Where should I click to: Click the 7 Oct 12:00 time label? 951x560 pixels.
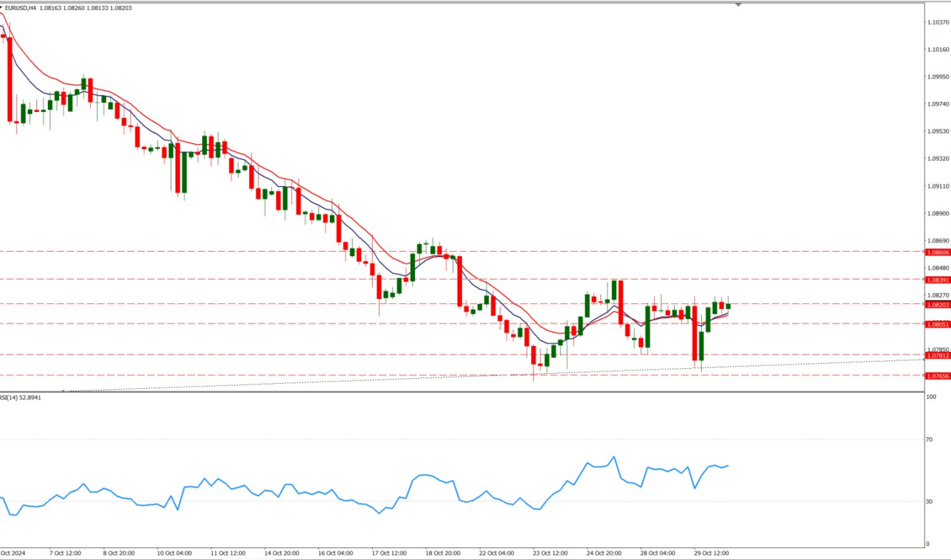click(x=66, y=553)
